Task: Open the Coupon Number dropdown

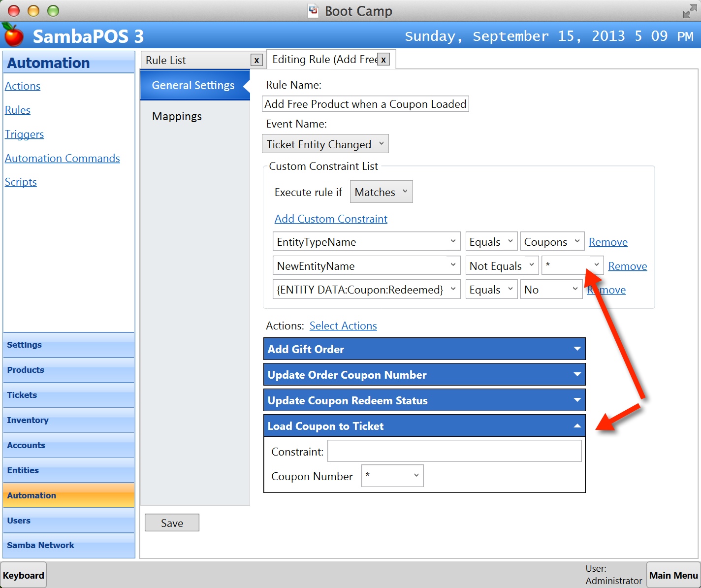Action: coord(392,476)
